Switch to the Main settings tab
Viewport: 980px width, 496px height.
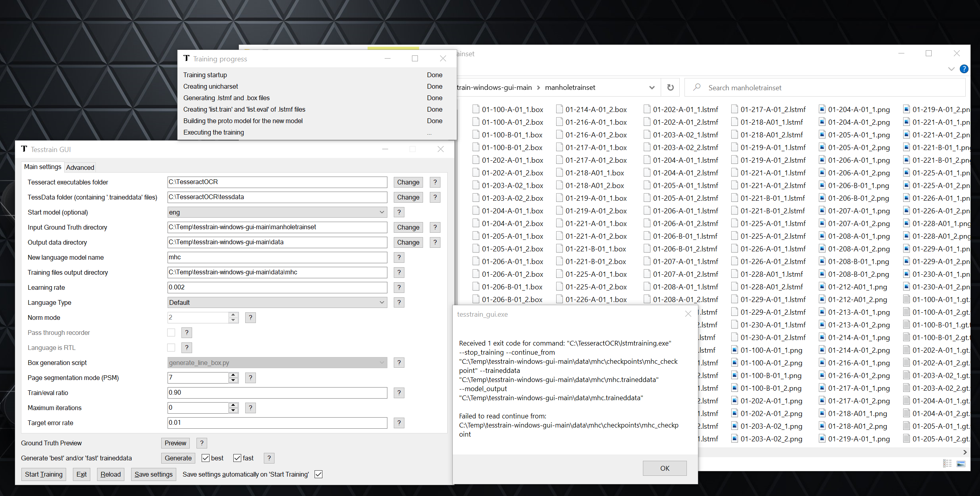pos(43,167)
